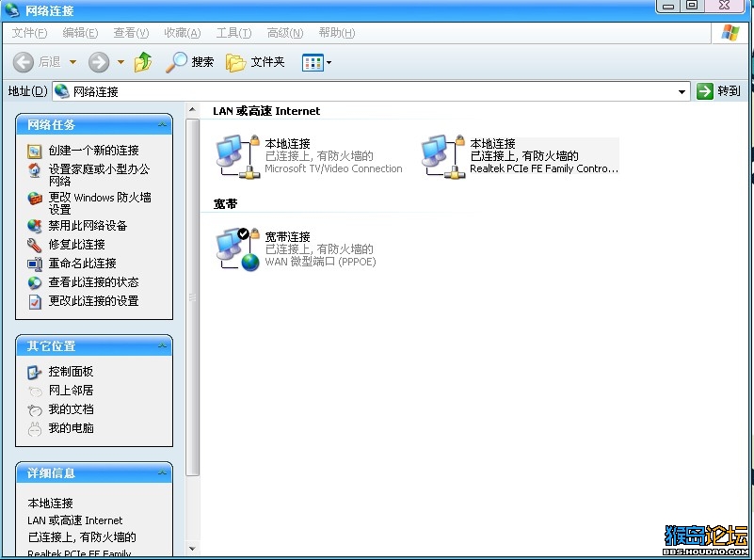Click the Back (后退) arrow icon
This screenshot has height=560, width=754.
23,62
